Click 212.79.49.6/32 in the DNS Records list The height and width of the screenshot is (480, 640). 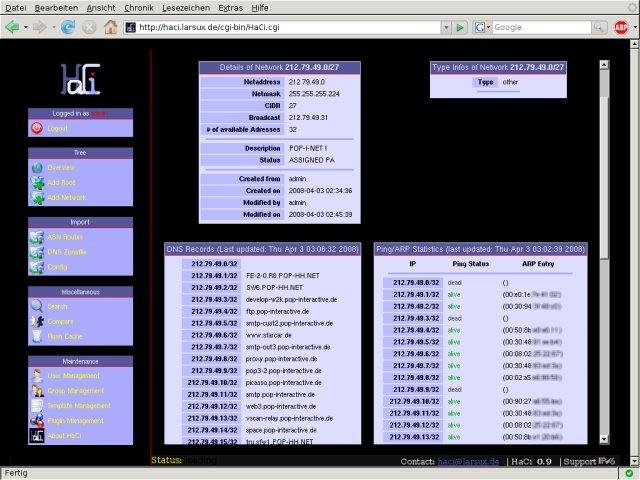[214, 335]
